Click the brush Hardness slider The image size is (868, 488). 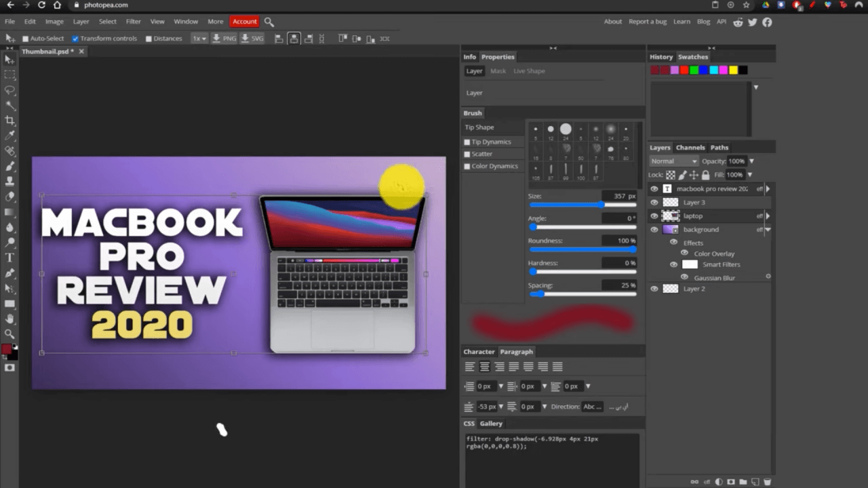tap(583, 272)
